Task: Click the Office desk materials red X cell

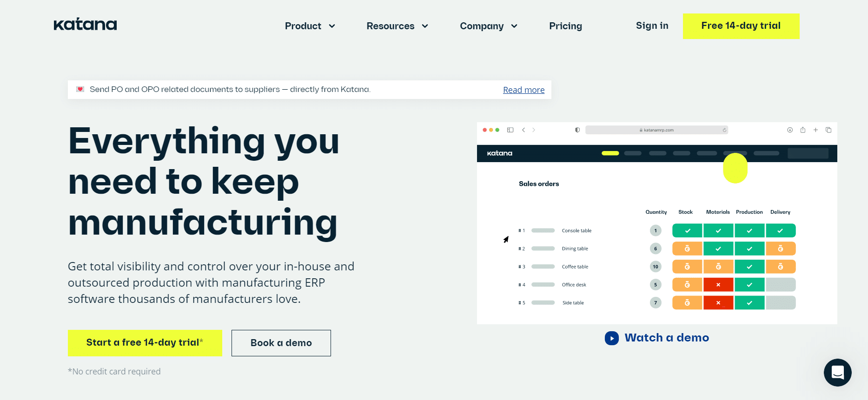Action: (718, 285)
